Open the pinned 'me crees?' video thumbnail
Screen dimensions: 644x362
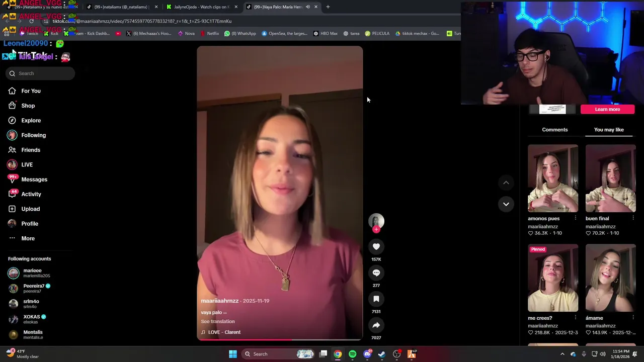553,278
